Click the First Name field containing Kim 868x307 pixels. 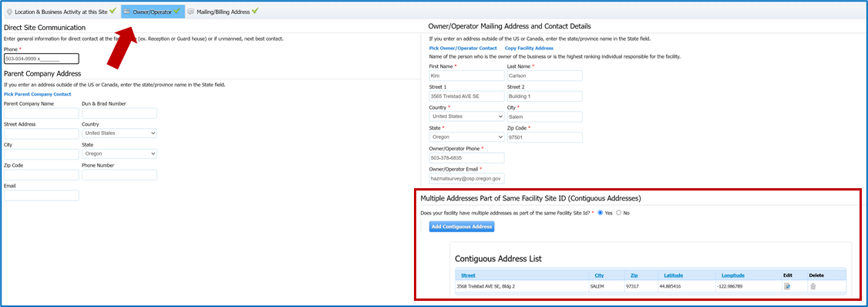[x=466, y=76]
